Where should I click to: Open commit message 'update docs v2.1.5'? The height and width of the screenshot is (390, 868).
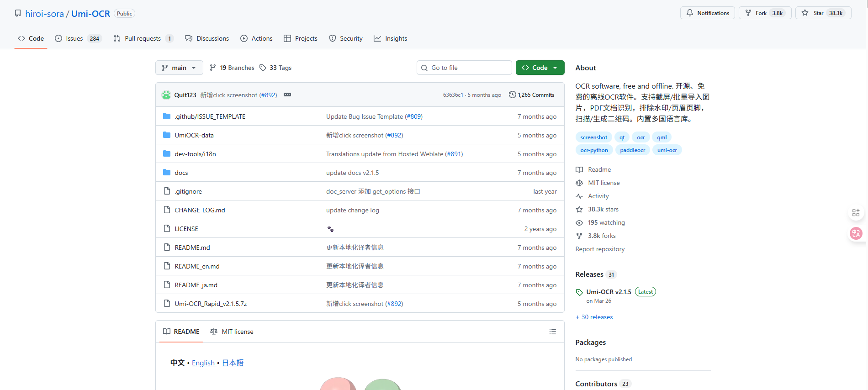[353, 173]
